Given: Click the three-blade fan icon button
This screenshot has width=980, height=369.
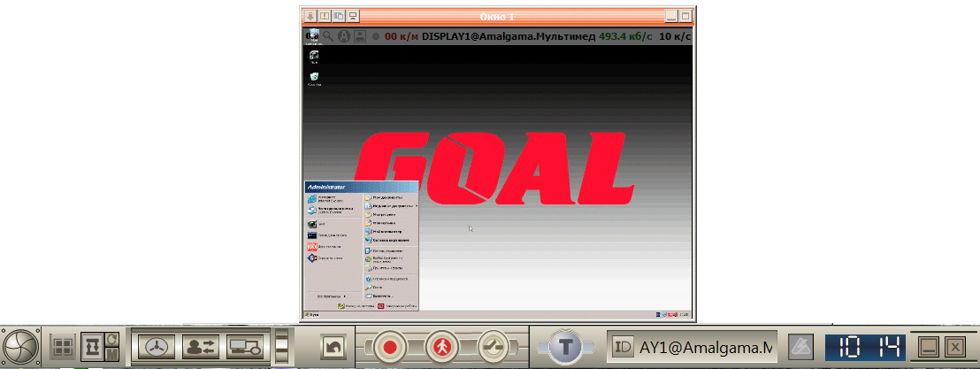Looking at the screenshot, I should tap(157, 347).
